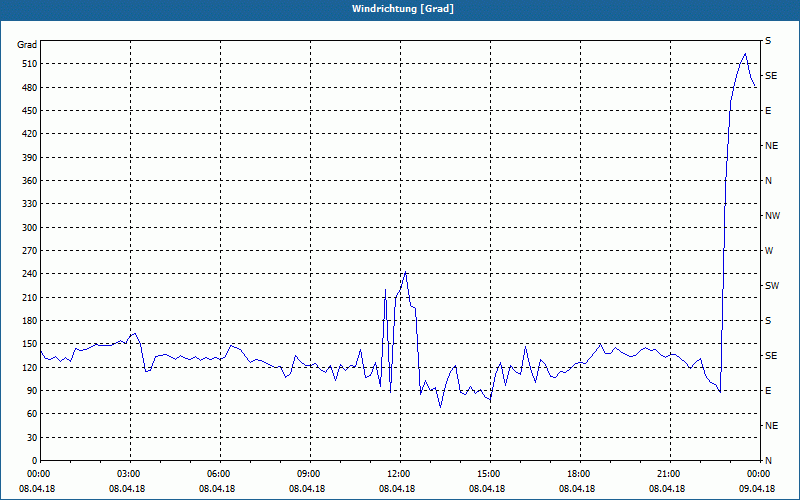Image resolution: width=800 pixels, height=500 pixels.
Task: Click the S compass label at the 180 gridline
Action: [x=768, y=321]
